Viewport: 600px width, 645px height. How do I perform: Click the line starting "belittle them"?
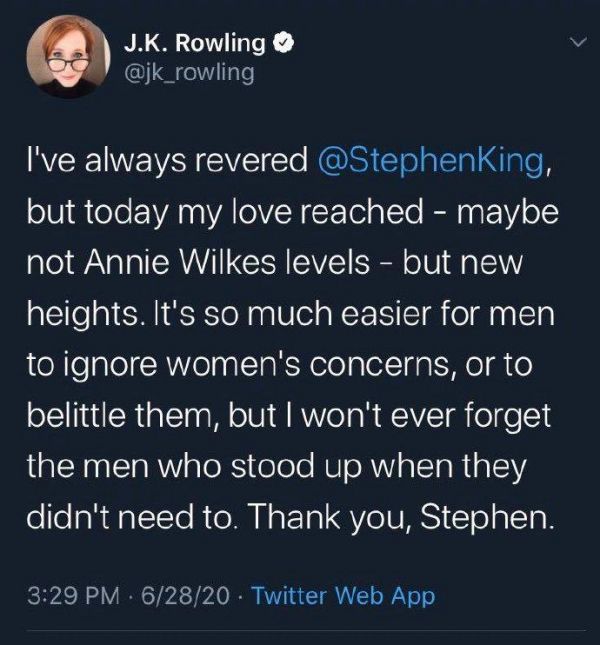pyautogui.click(x=289, y=415)
